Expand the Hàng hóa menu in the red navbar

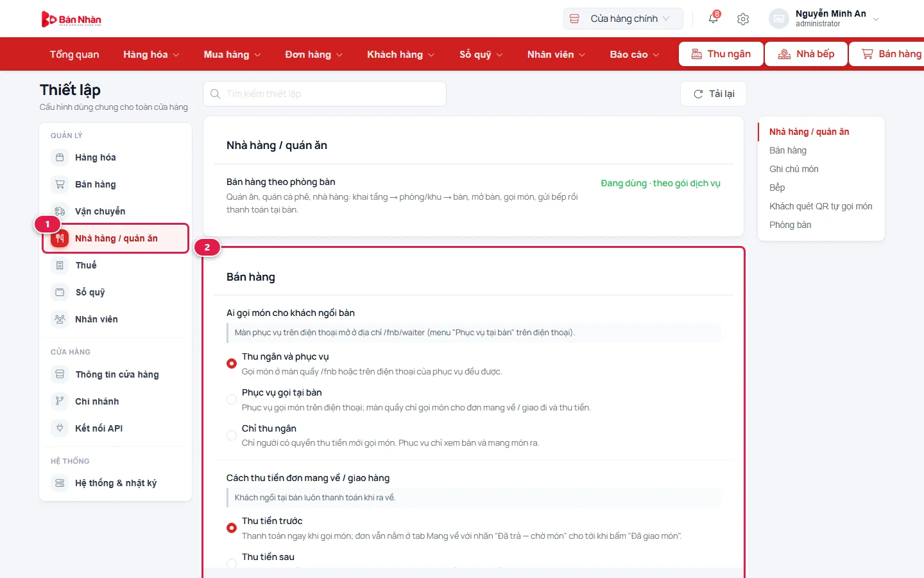coord(151,55)
